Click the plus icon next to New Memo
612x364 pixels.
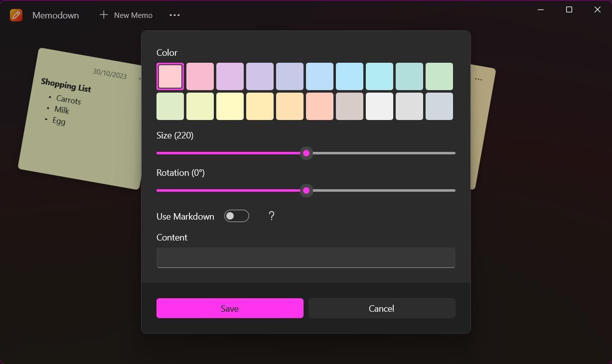[104, 15]
